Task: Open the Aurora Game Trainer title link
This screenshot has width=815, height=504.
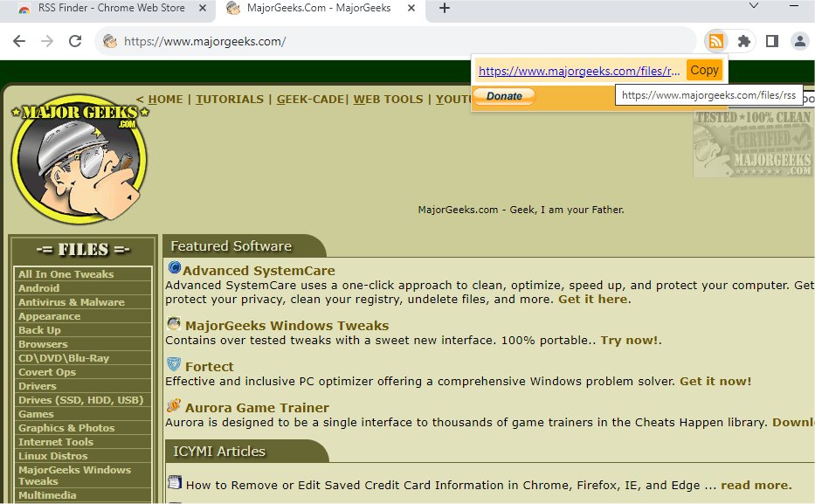Action: [257, 408]
